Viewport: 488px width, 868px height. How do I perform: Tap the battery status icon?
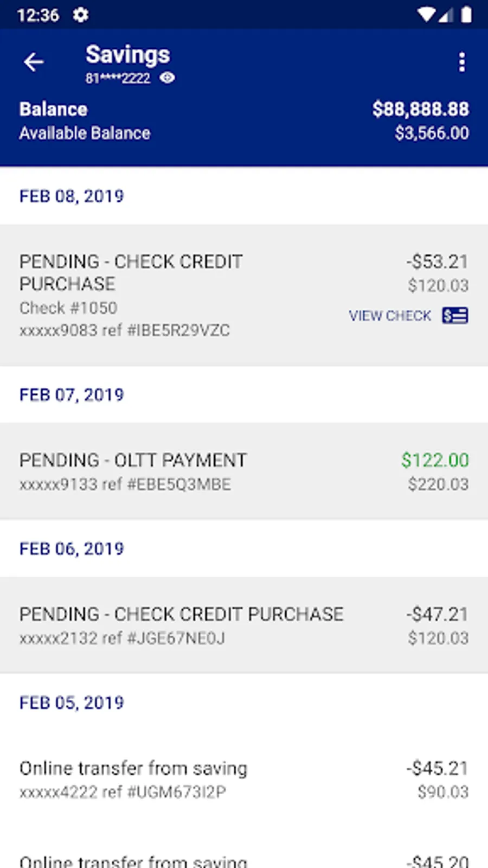point(466,15)
